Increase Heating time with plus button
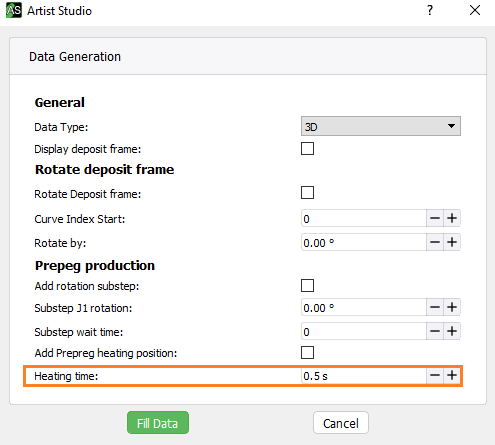The height and width of the screenshot is (445, 495). pyautogui.click(x=452, y=375)
